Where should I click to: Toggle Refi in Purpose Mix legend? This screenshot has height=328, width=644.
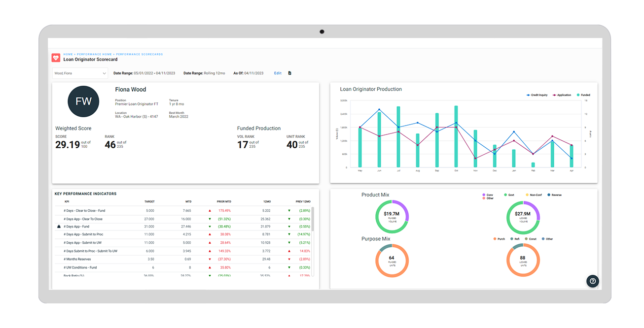coord(515,239)
